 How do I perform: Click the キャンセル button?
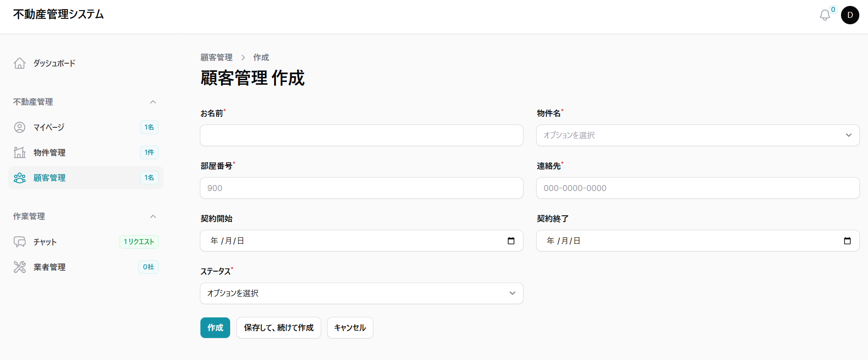tap(350, 328)
